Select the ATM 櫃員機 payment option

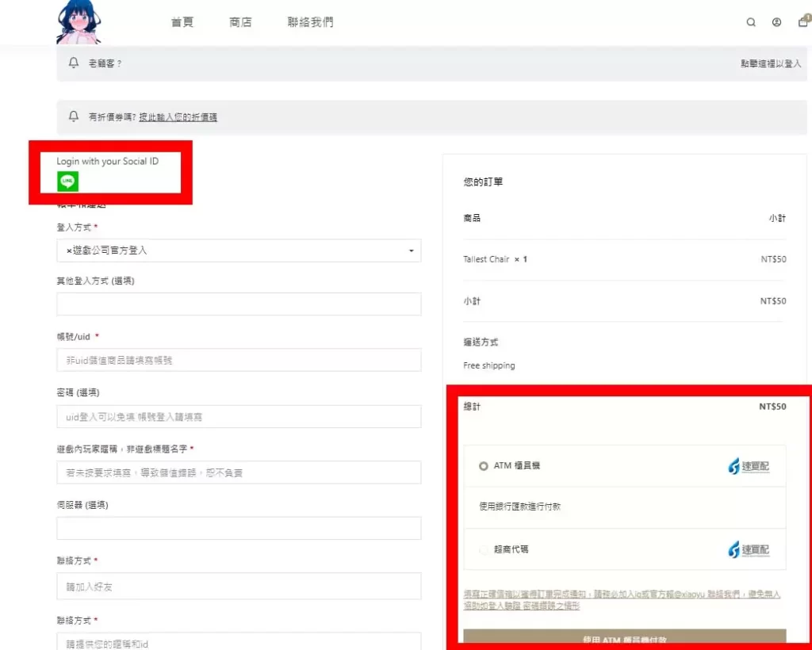click(x=484, y=466)
